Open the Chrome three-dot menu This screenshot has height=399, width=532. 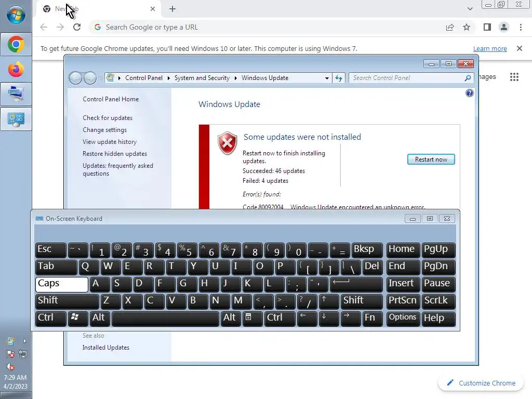click(x=521, y=27)
